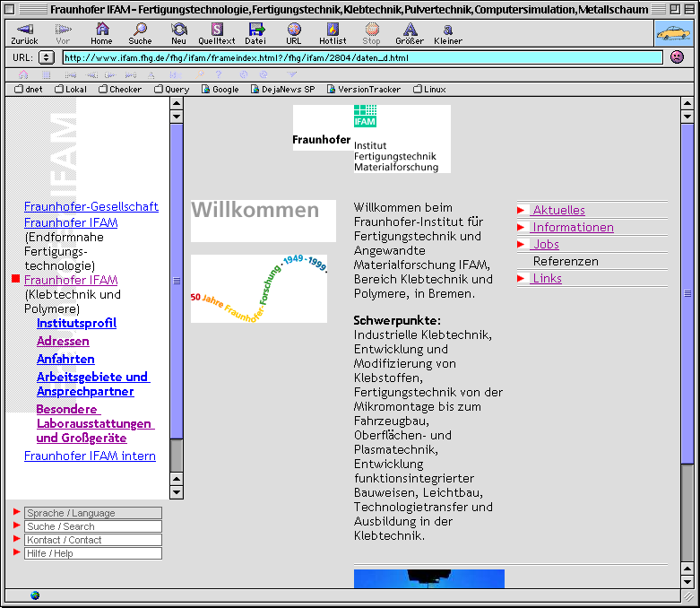Click the 50 Jahre Fraunhofer-Forschung image
The width and height of the screenshot is (700, 608).
tap(259, 289)
